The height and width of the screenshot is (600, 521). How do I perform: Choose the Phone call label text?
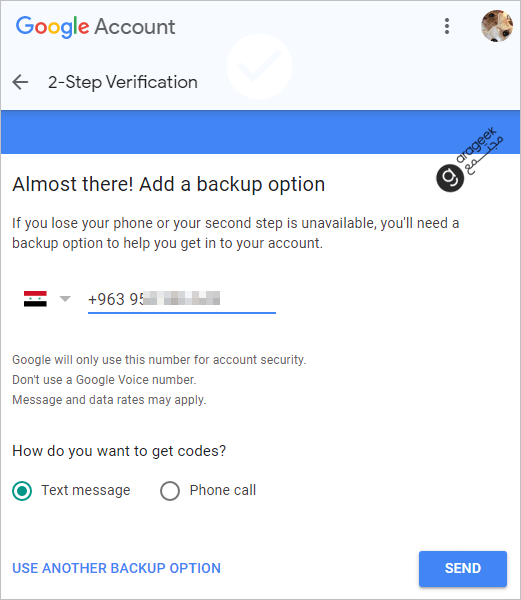(223, 490)
